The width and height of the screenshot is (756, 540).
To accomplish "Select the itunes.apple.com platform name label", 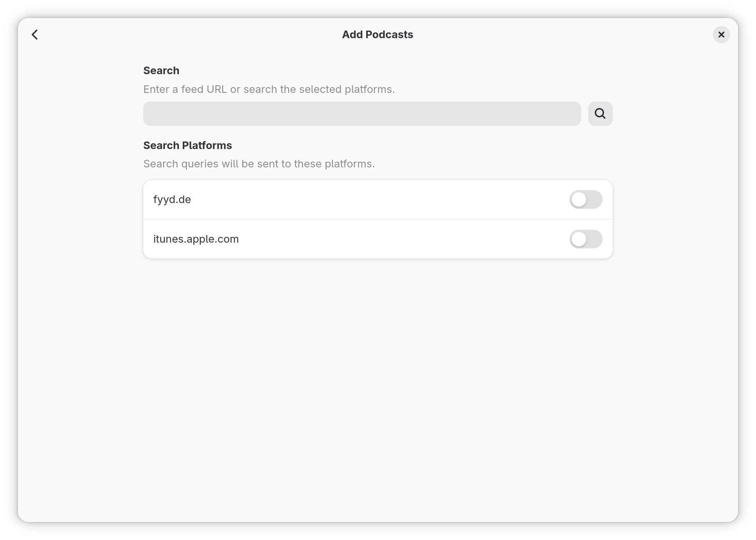I will 196,239.
